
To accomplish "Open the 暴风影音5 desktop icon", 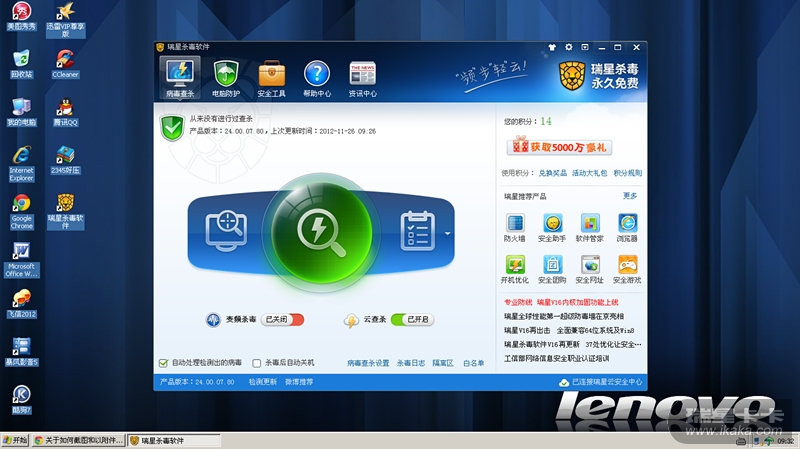I will pos(21,352).
